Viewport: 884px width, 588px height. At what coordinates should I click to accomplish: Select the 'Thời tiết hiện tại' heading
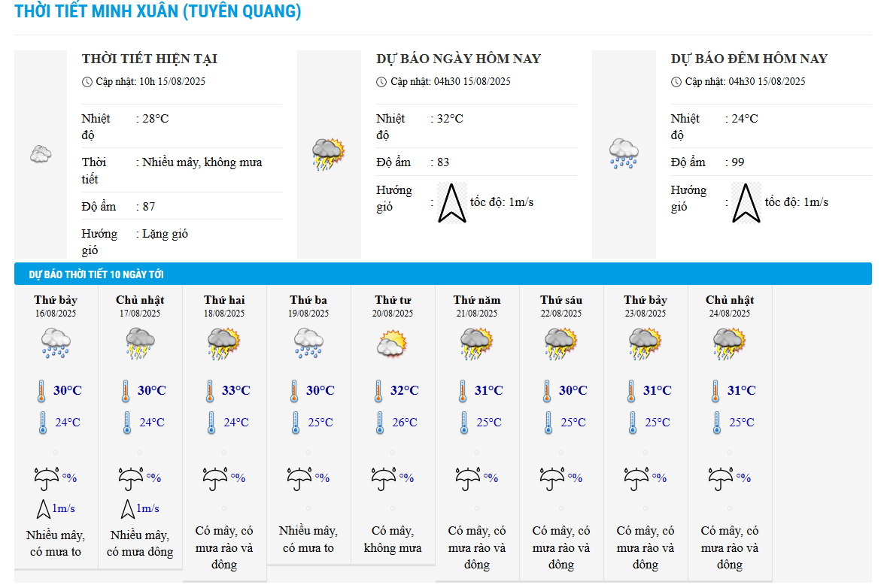pyautogui.click(x=150, y=59)
